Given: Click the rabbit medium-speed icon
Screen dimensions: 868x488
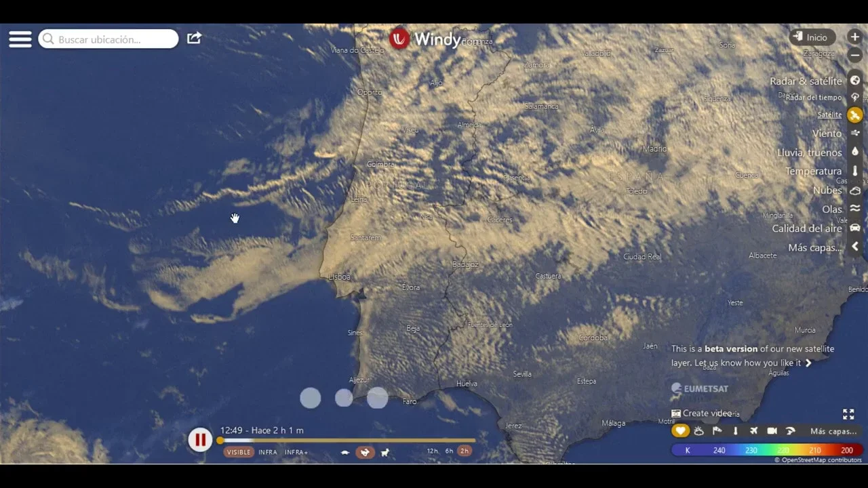Looking at the screenshot, I should [x=366, y=452].
